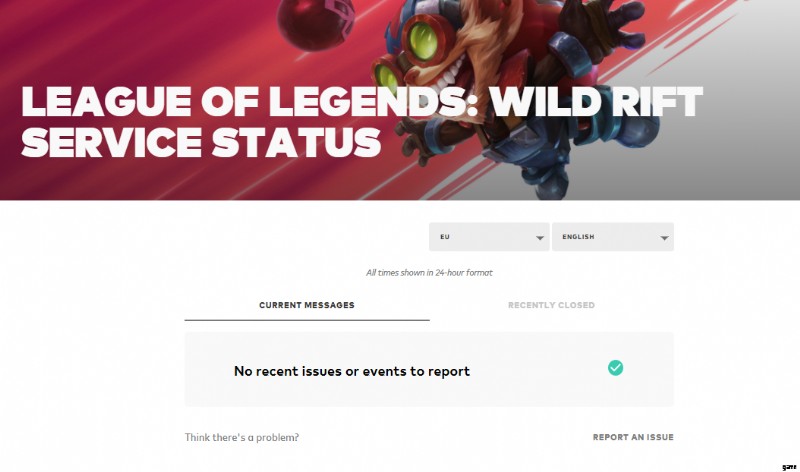Image resolution: width=800 pixels, height=472 pixels.
Task: Click the small watermark logo in the corner
Action: coord(789,467)
